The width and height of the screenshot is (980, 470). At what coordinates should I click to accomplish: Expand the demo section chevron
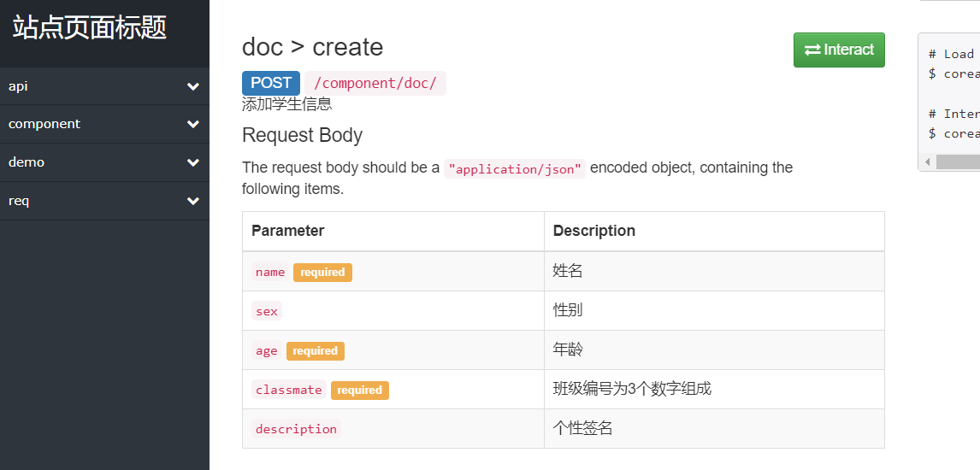coord(193,162)
